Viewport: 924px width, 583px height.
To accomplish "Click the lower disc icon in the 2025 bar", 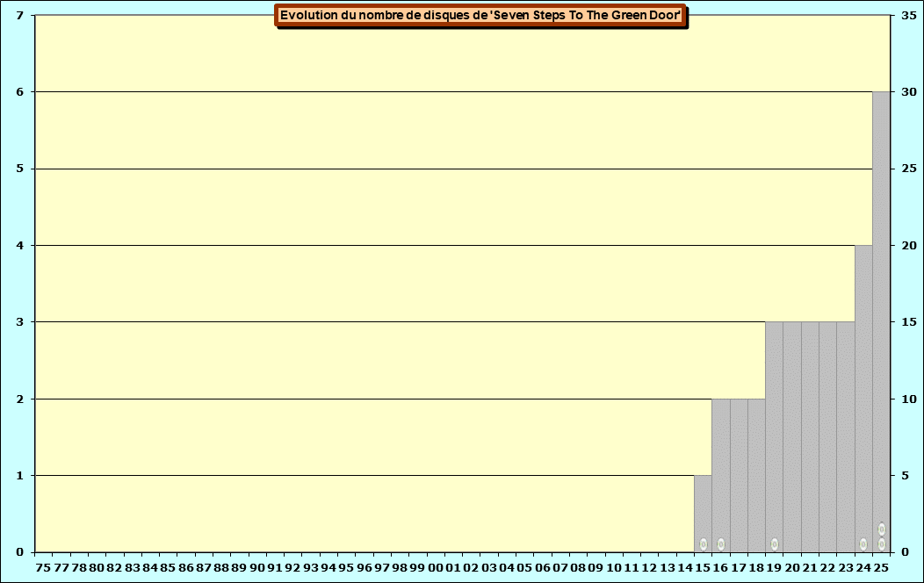I will (x=881, y=544).
